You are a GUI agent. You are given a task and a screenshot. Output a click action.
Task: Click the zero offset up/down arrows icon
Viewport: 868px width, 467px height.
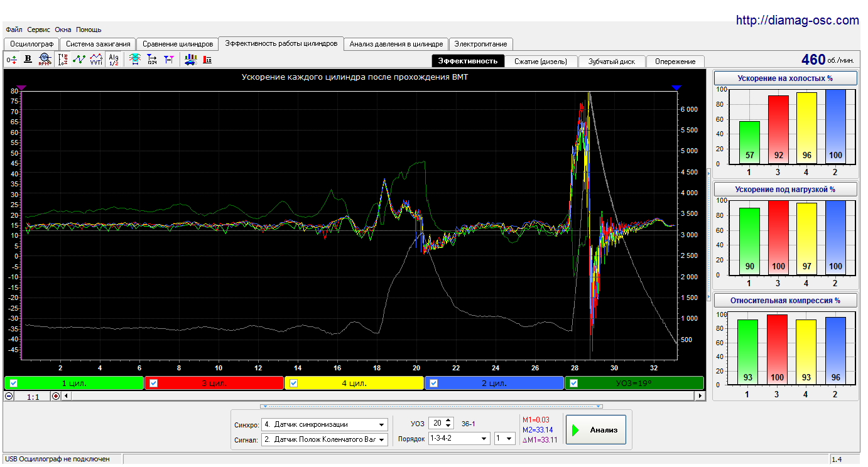[x=11, y=60]
